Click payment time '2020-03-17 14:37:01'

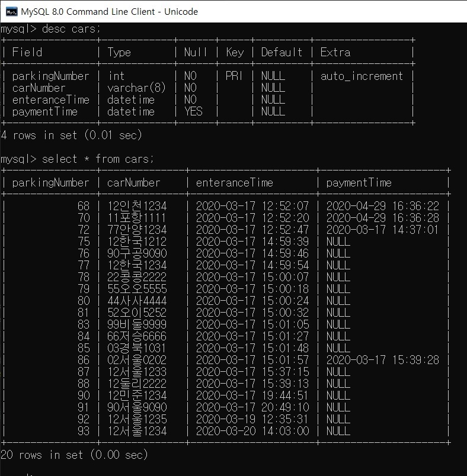pos(382,230)
